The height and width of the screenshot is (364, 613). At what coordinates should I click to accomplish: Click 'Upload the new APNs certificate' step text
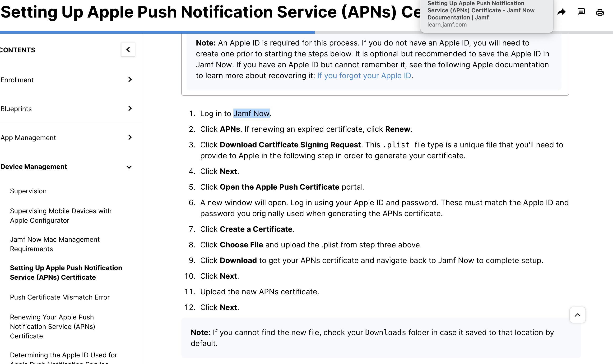tap(260, 292)
